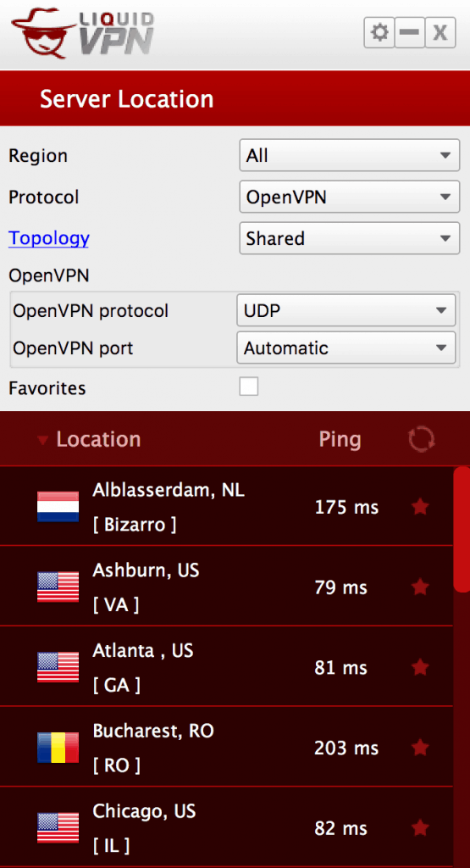470x868 pixels.
Task: Open settings with the gear icon
Action: coord(379,33)
